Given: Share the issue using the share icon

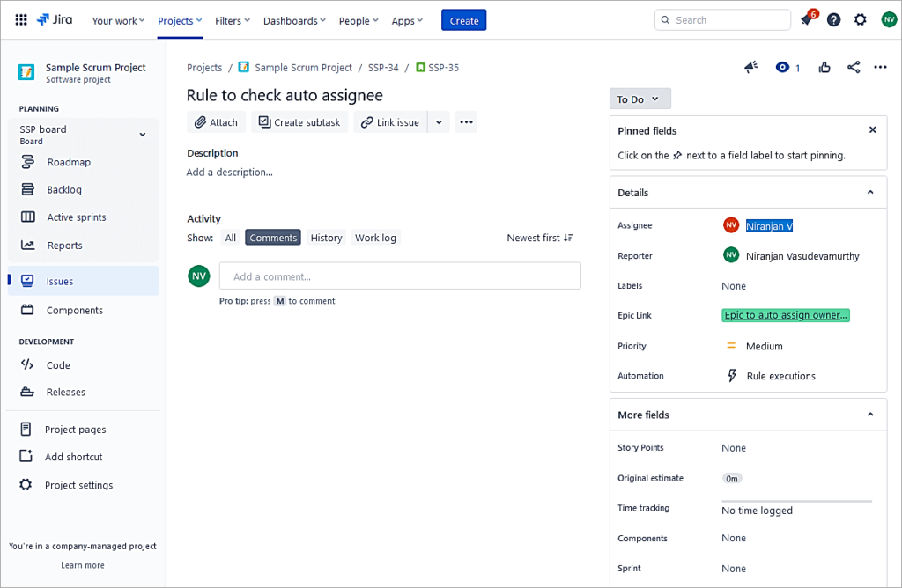Looking at the screenshot, I should pyautogui.click(x=852, y=67).
